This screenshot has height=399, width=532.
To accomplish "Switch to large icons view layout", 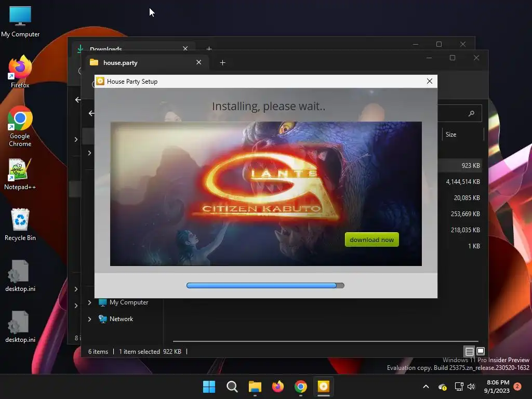I will click(x=481, y=351).
